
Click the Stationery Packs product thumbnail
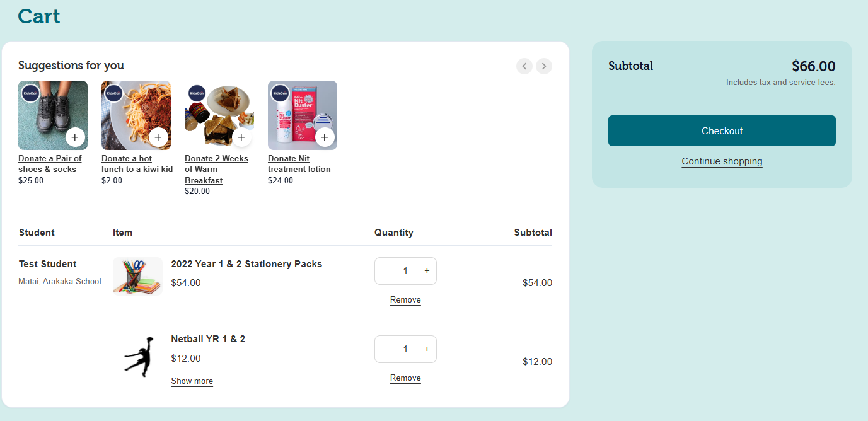coord(137,276)
